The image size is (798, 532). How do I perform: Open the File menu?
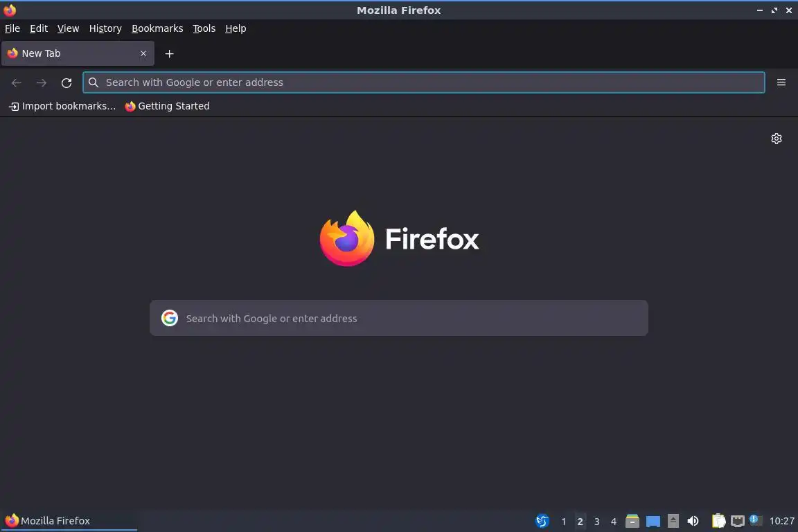[12, 28]
